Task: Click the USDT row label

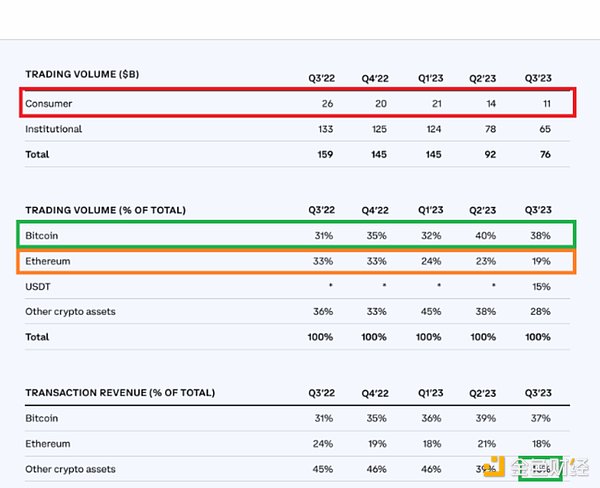Action: coord(40,287)
